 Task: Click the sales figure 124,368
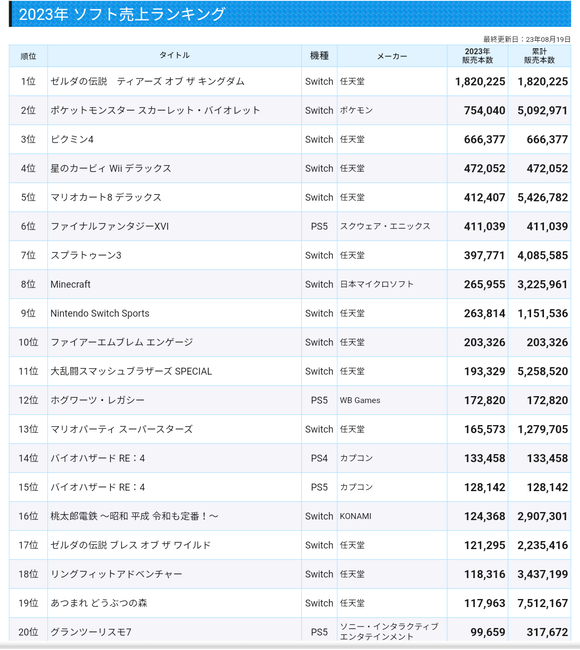point(484,517)
